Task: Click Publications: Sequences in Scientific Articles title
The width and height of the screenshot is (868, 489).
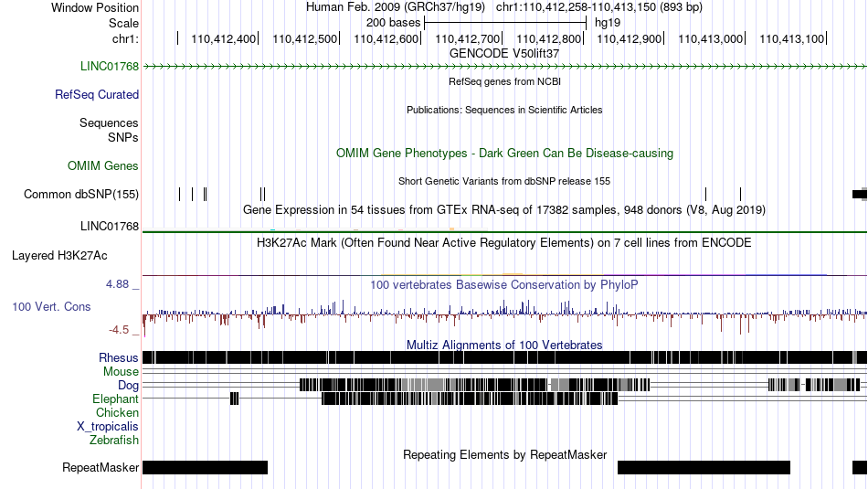Action: [504, 110]
